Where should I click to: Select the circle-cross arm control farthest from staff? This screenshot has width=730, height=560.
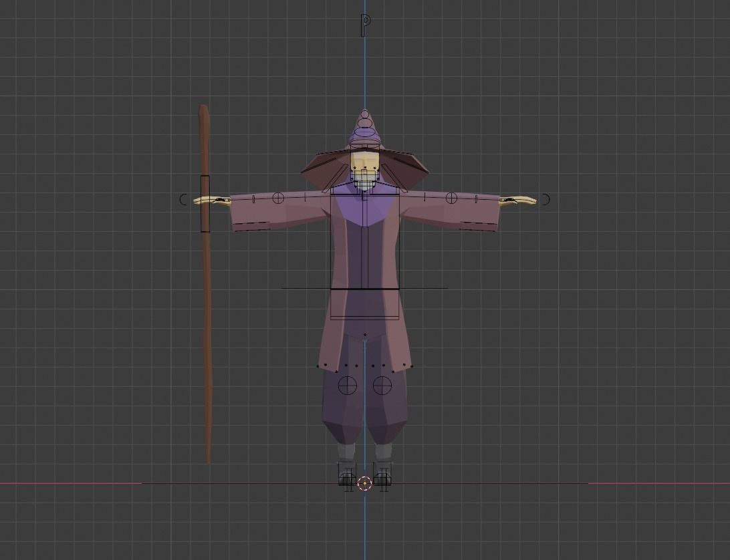point(451,198)
